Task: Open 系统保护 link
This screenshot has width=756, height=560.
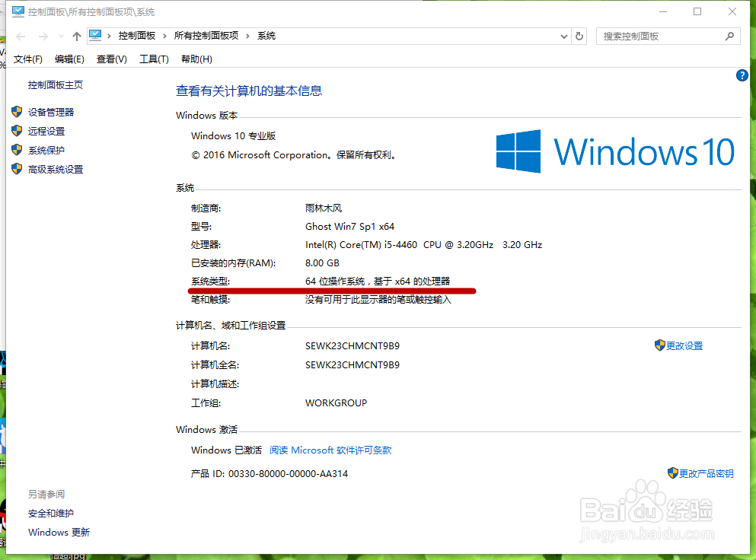Action: [46, 151]
